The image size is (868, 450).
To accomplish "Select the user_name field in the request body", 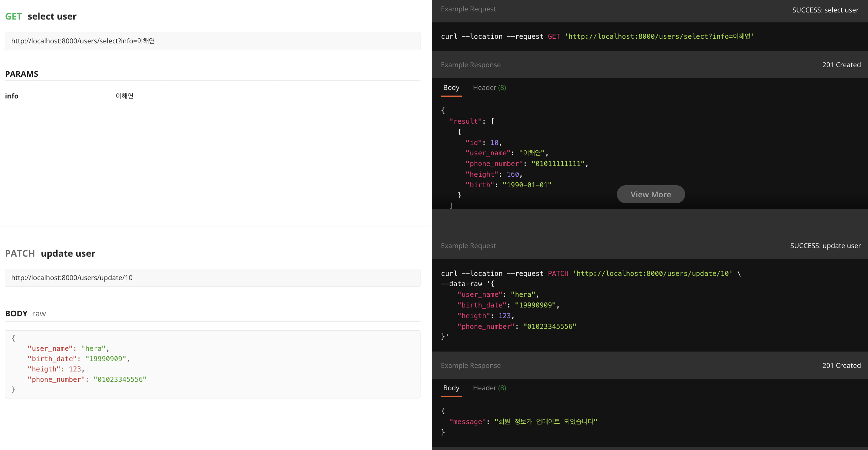I will tap(49, 348).
